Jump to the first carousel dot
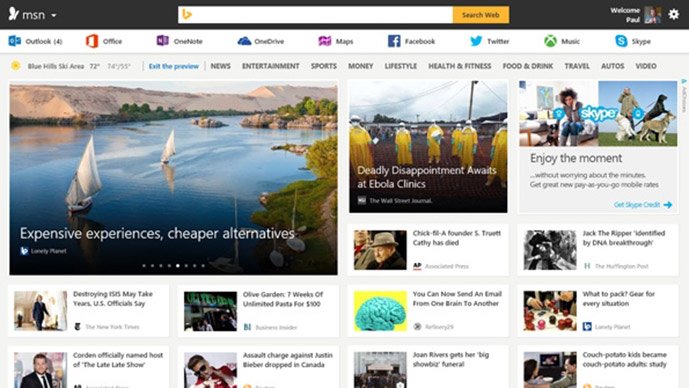Screen dimensions: 689x388 pos(144,265)
